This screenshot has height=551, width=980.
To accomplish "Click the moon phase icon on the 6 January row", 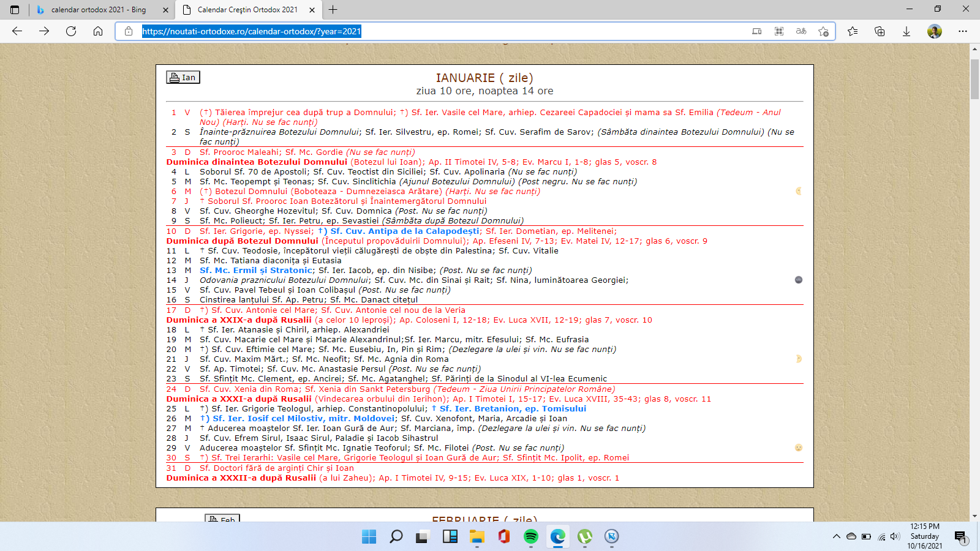I will 798,191.
